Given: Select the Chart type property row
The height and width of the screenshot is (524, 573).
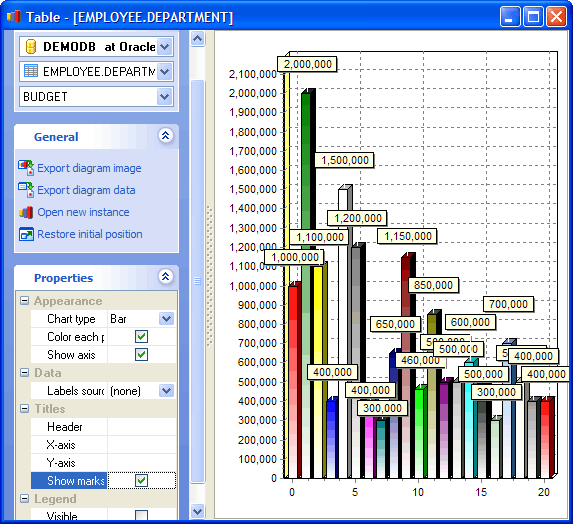Looking at the screenshot, I should [103, 319].
